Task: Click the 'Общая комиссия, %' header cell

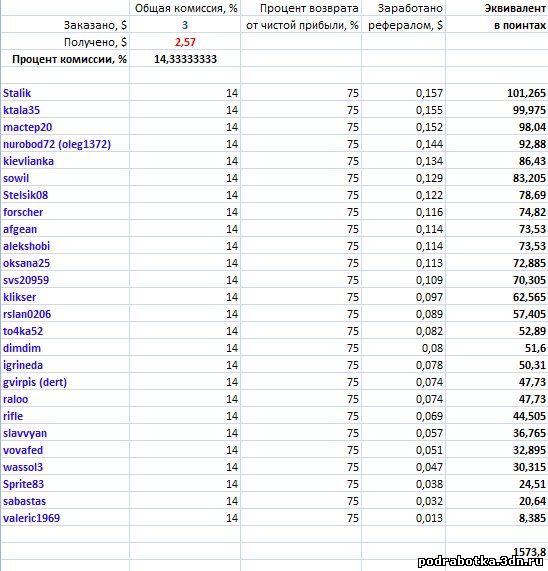Action: point(186,8)
